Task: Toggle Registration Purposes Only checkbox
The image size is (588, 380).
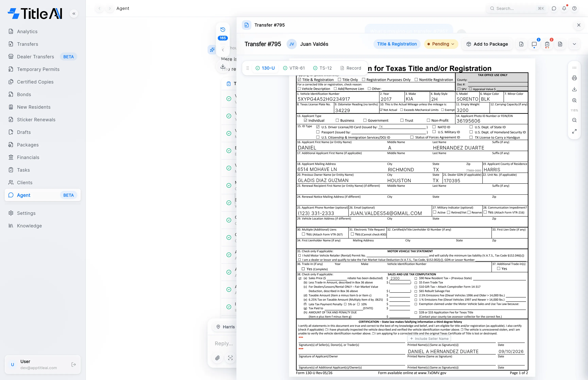Action: 363,79
